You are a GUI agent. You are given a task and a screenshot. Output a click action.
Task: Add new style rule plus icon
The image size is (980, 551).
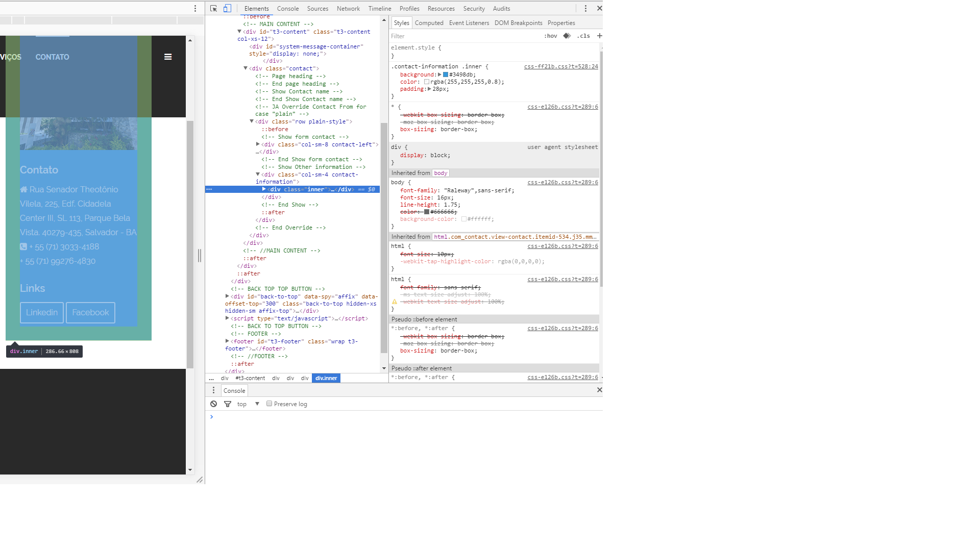point(599,36)
